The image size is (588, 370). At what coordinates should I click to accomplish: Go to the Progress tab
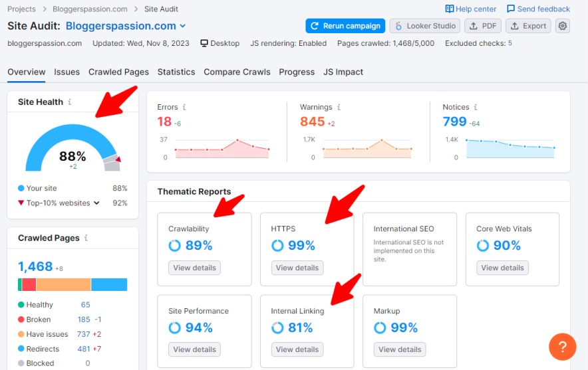pos(297,72)
